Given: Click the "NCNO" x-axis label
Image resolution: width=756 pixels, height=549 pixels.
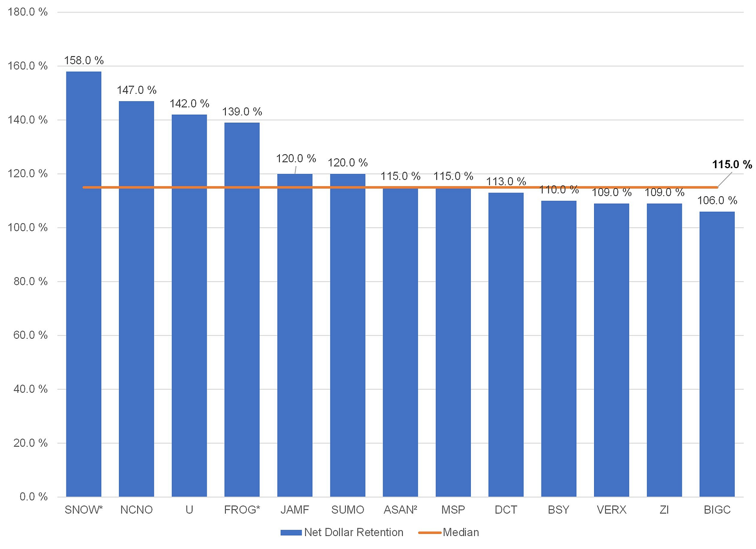Looking at the screenshot, I should (x=137, y=510).
